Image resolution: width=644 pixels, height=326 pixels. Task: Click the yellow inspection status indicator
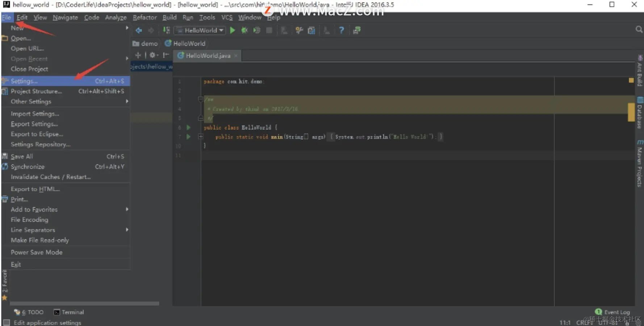point(631,80)
